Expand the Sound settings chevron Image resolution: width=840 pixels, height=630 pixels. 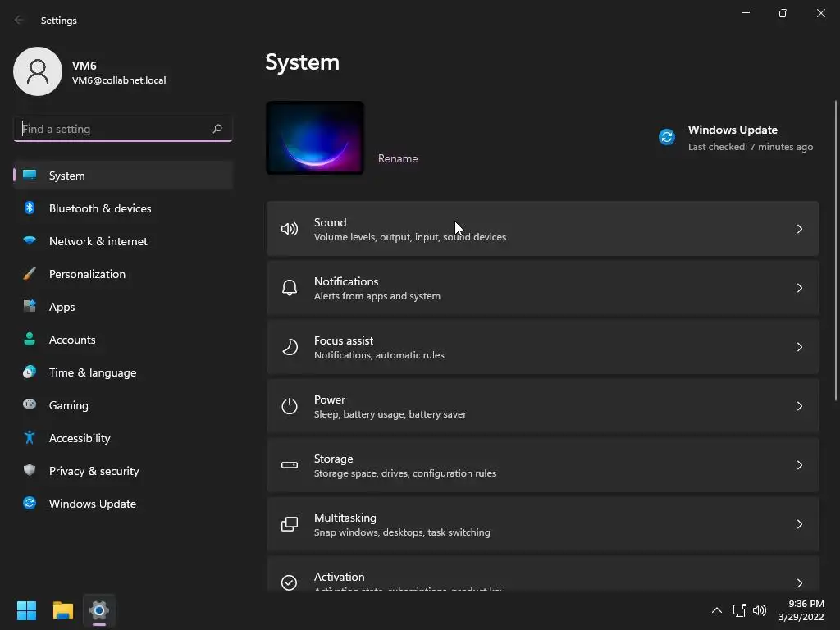pyautogui.click(x=799, y=229)
